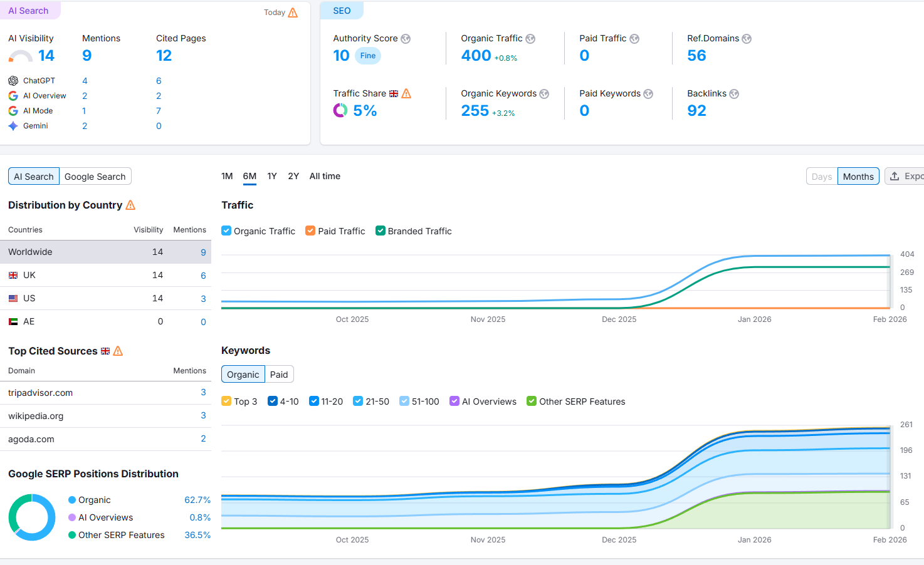Click the US flag in the country list
Image resolution: width=924 pixels, height=565 pixels.
click(x=13, y=298)
